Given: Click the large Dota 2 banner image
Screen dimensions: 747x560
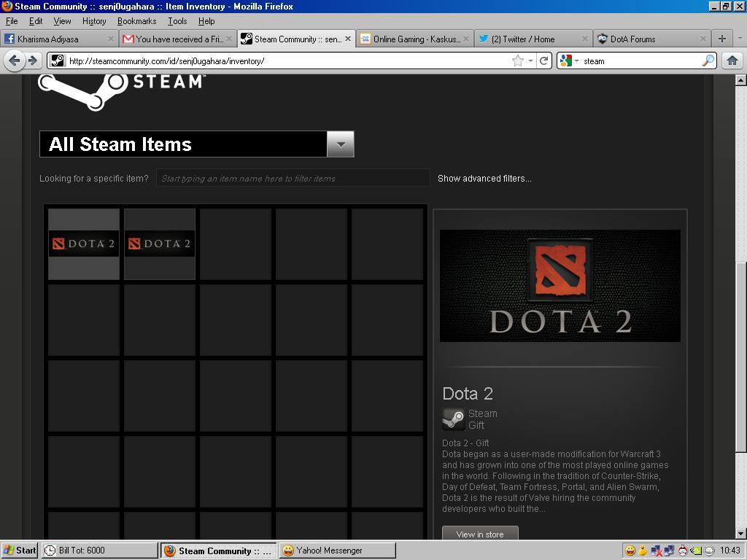Looking at the screenshot, I should coord(560,286).
